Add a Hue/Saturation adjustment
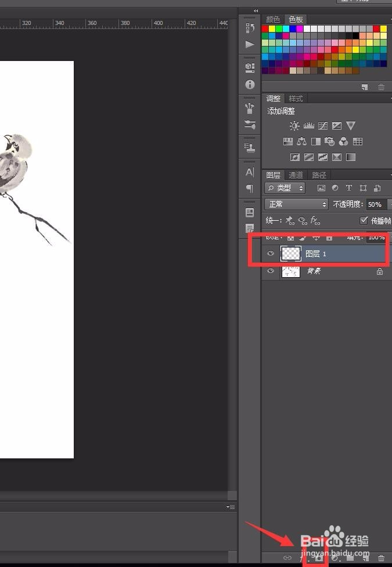Image resolution: width=392 pixels, height=567 pixels. click(288, 141)
